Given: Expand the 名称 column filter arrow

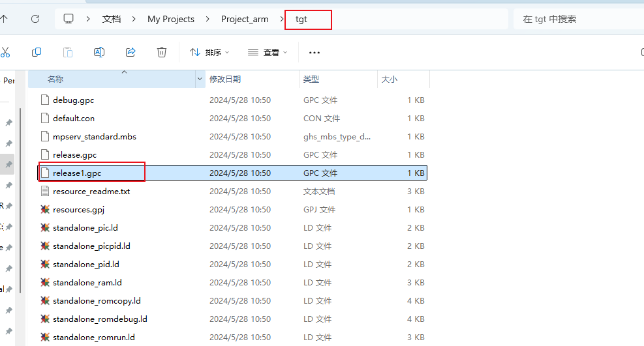Looking at the screenshot, I should 200,79.
